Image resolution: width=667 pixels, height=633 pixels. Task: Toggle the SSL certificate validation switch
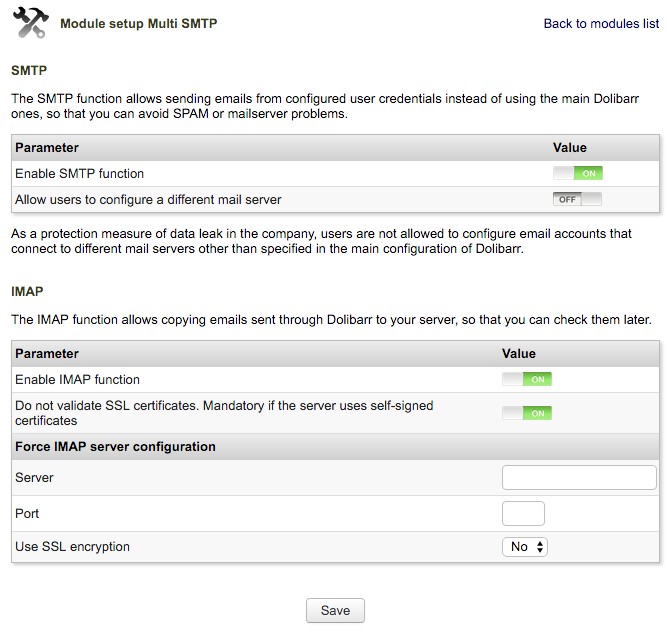pyautogui.click(x=526, y=413)
